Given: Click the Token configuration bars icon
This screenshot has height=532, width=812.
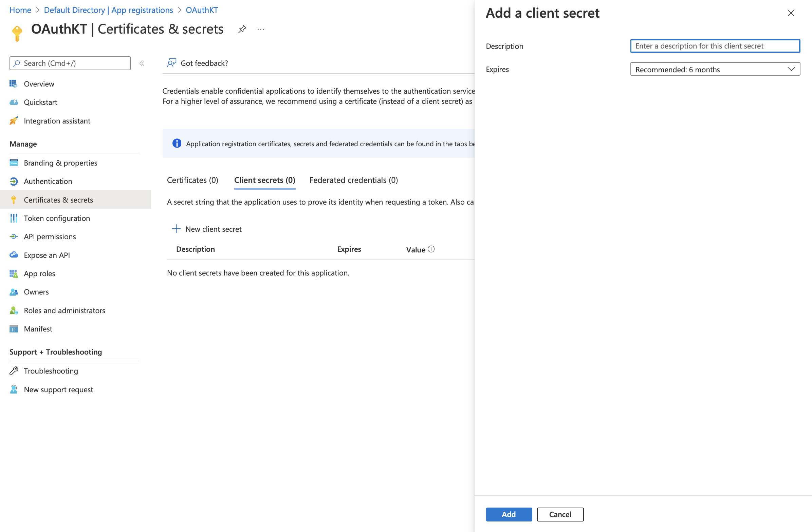Looking at the screenshot, I should (x=14, y=218).
